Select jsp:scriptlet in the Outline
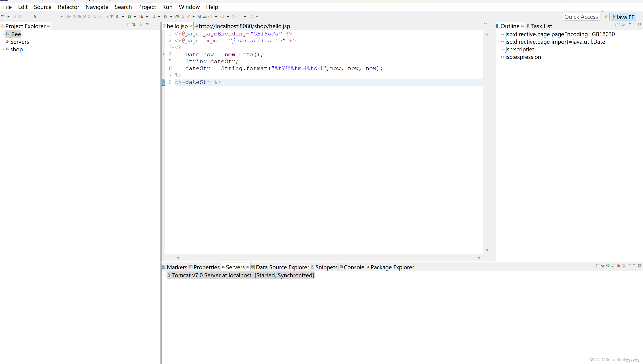Viewport: 643px width, 364px height. [519, 50]
